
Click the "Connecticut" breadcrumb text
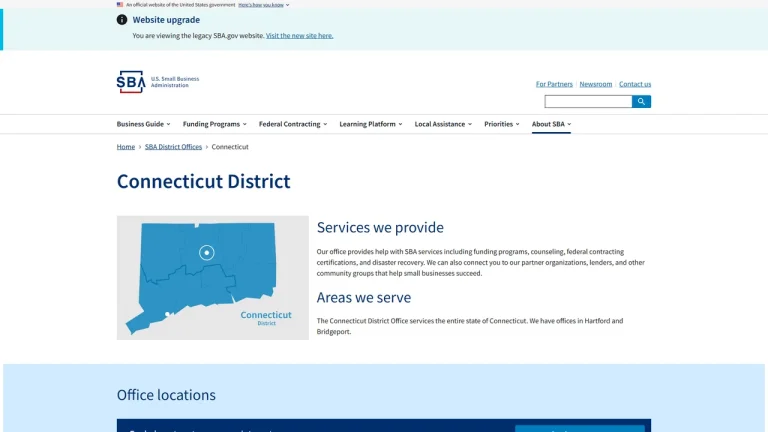230,146
